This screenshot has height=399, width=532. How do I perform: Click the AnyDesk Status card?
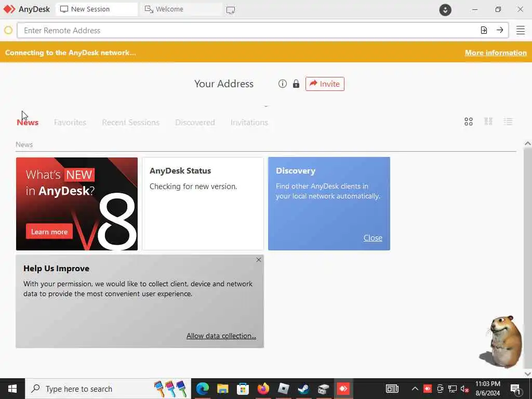tap(203, 204)
